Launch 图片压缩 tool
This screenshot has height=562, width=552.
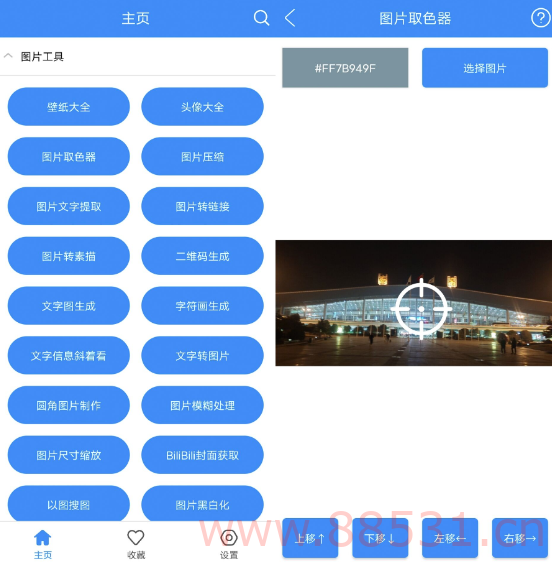click(x=202, y=156)
